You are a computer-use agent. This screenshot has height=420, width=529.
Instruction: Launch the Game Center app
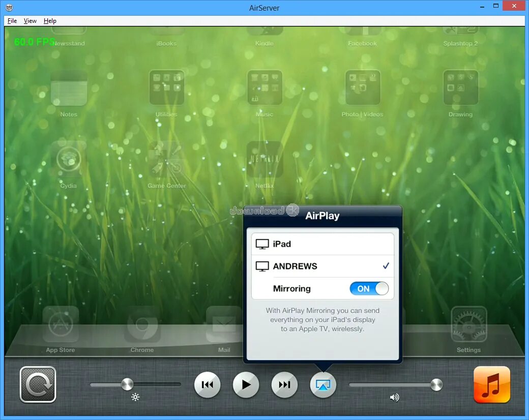(167, 159)
